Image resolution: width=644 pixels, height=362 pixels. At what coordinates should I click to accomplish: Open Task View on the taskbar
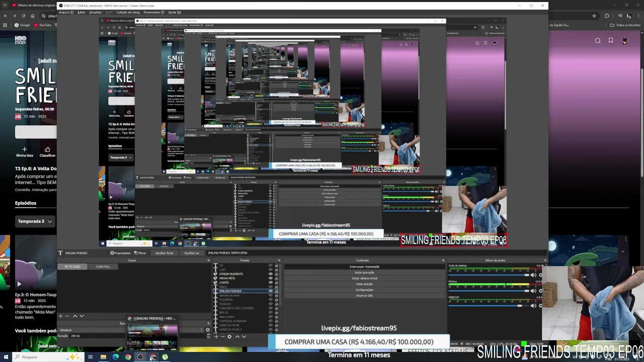point(91,357)
